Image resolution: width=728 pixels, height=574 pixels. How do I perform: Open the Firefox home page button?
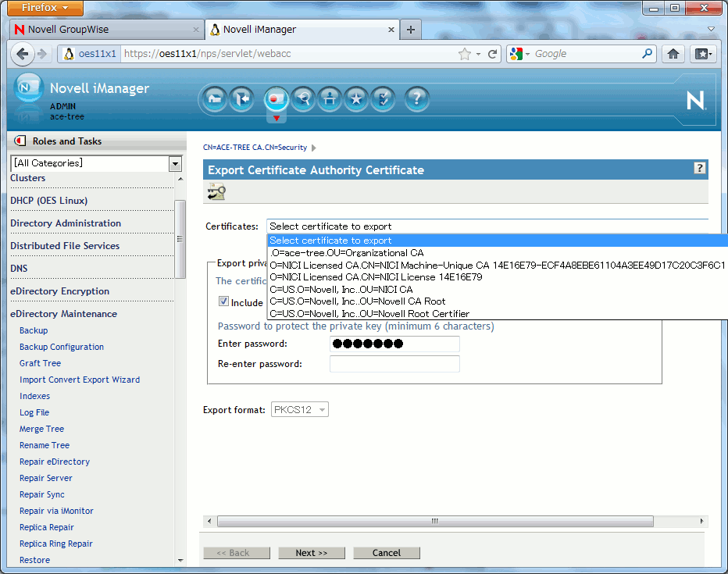pyautogui.click(x=673, y=54)
